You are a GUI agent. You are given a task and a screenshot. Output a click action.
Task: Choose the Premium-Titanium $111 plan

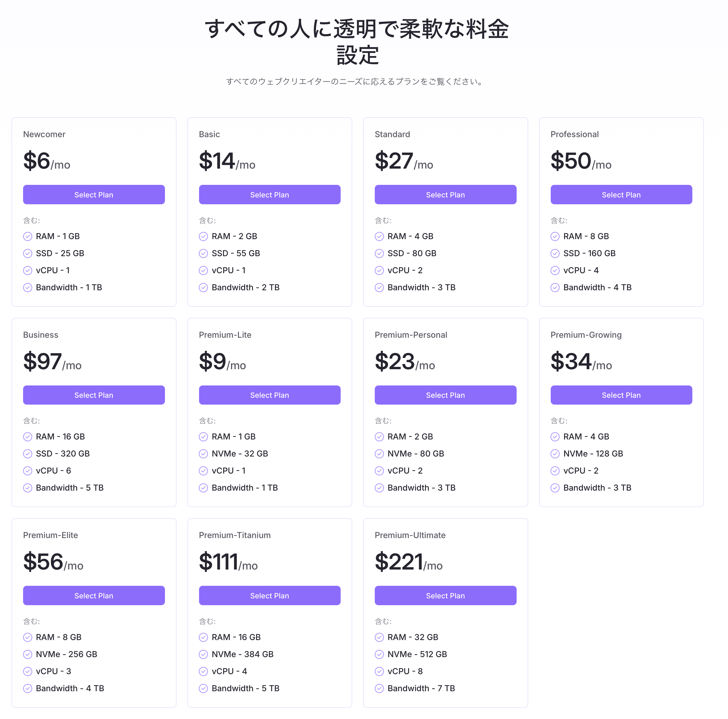[x=270, y=595]
